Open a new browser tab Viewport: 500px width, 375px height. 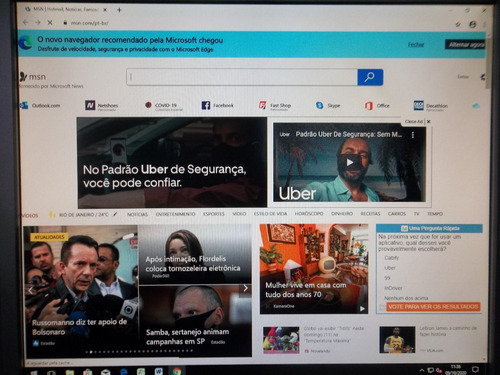tap(119, 10)
